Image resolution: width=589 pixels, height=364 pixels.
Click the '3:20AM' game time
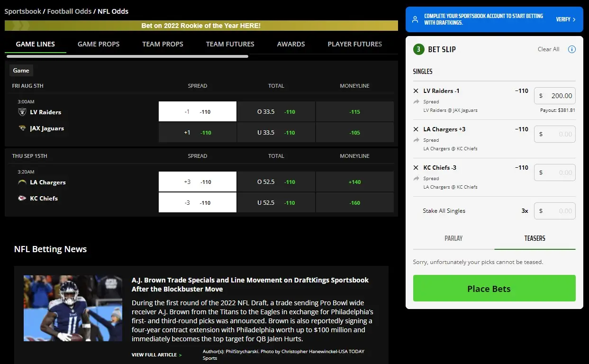pyautogui.click(x=26, y=172)
